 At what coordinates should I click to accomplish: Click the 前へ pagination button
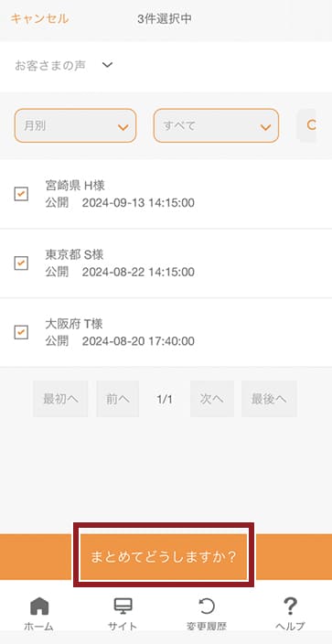[x=117, y=399]
